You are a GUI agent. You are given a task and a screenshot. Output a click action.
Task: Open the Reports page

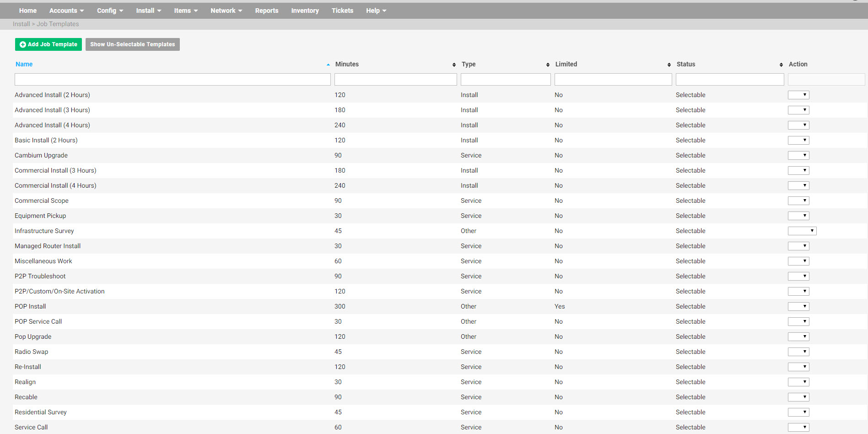pos(267,11)
